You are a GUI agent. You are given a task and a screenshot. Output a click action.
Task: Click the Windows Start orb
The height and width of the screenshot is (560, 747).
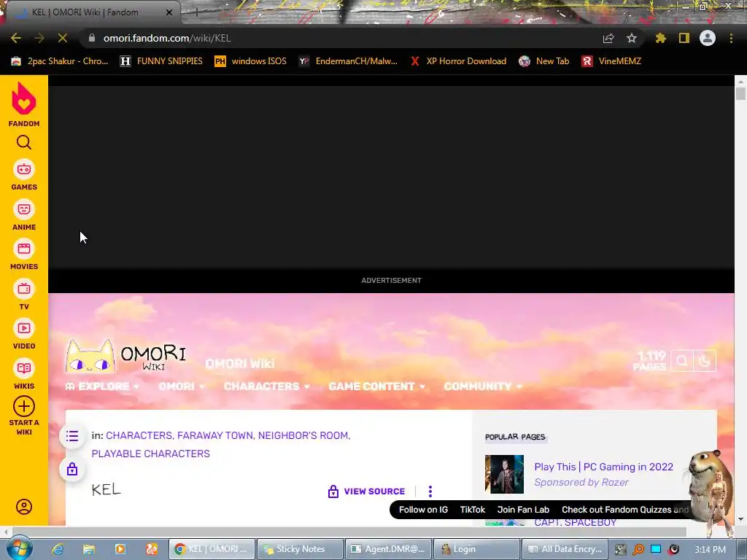[19, 548]
